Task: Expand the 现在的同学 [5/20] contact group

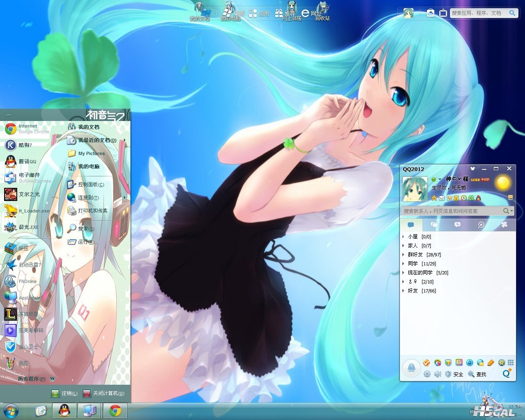Action: (x=428, y=273)
